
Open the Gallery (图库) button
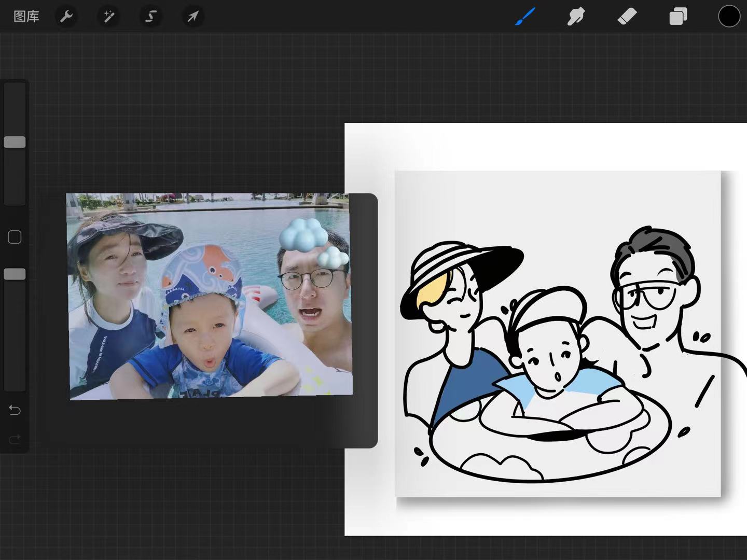[x=26, y=17]
